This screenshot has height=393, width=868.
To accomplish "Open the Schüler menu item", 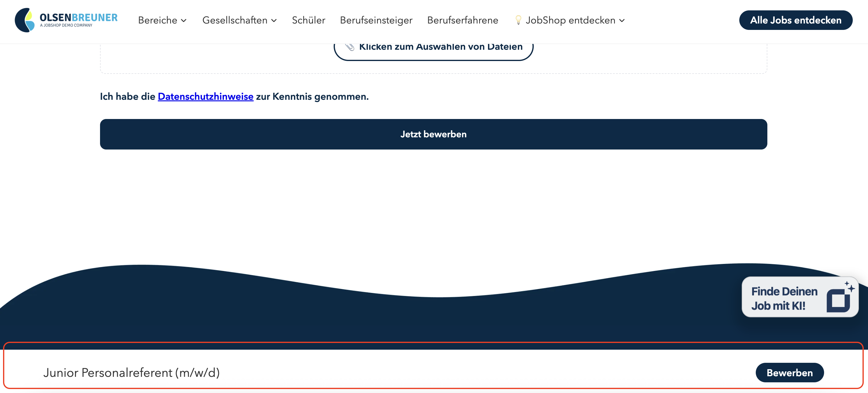I will 308,20.
